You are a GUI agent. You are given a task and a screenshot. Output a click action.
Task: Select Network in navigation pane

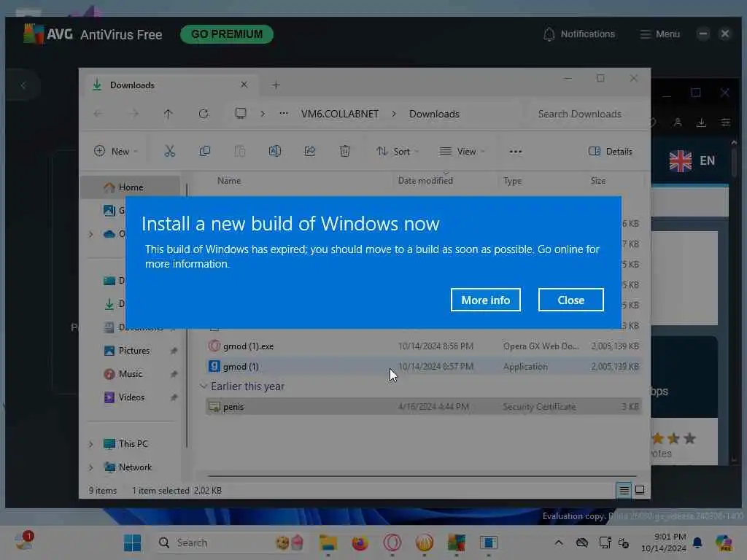pyautogui.click(x=135, y=467)
